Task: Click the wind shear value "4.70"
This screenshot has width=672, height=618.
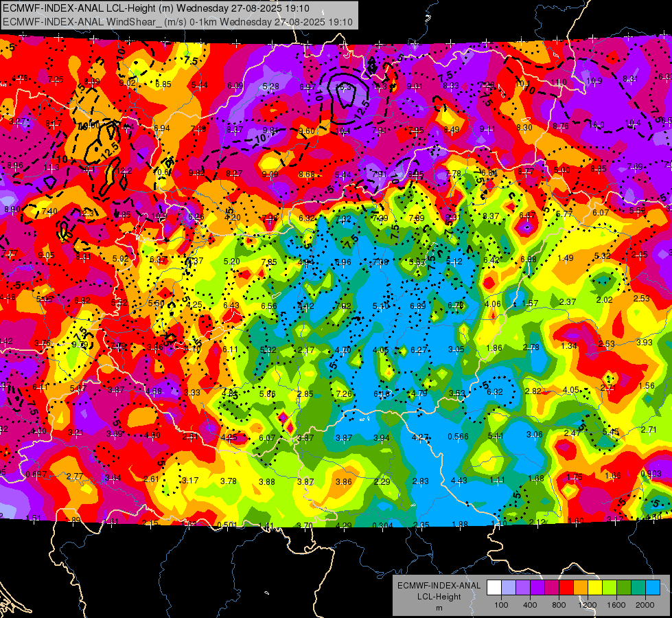Action: click(x=343, y=350)
